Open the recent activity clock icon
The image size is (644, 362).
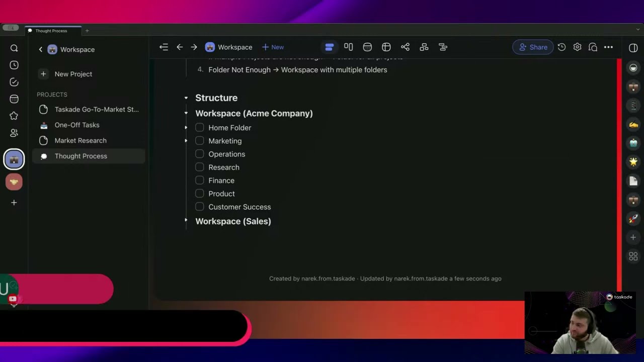coord(14,65)
